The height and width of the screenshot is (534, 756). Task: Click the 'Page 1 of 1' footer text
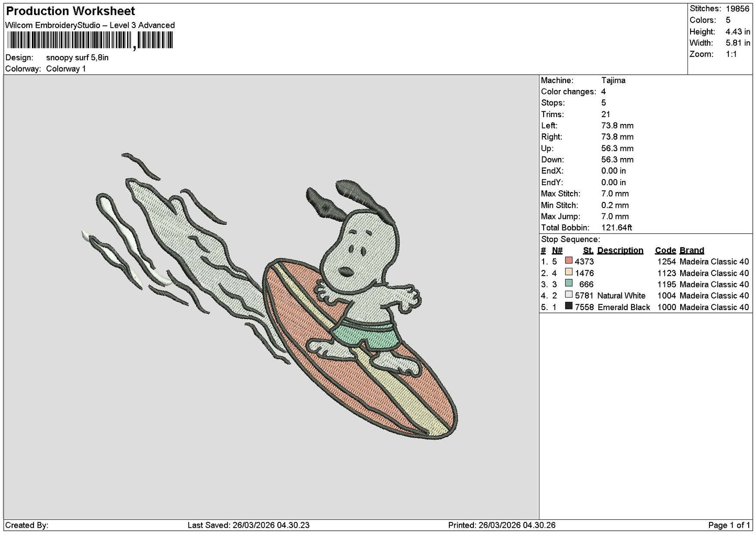pyautogui.click(x=729, y=525)
